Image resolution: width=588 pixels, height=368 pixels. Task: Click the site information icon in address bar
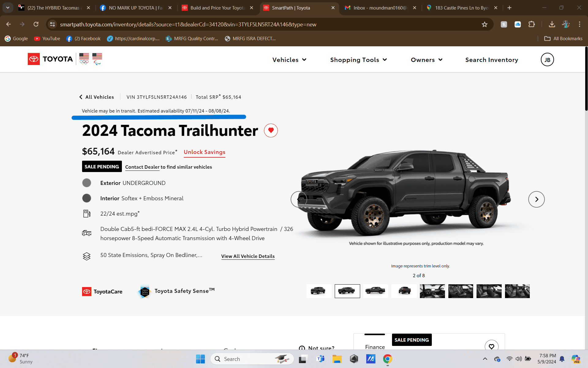click(x=52, y=24)
